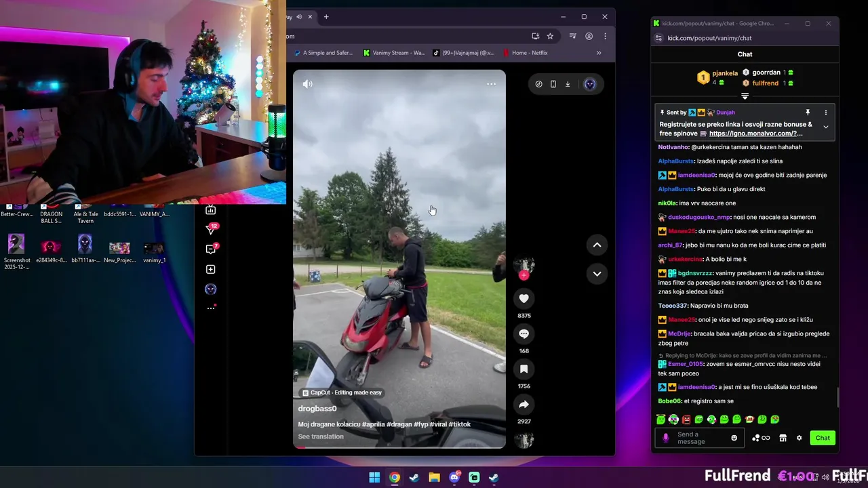This screenshot has height=488, width=868.
Task: Click the download desktop app icon
Action: (x=568, y=84)
